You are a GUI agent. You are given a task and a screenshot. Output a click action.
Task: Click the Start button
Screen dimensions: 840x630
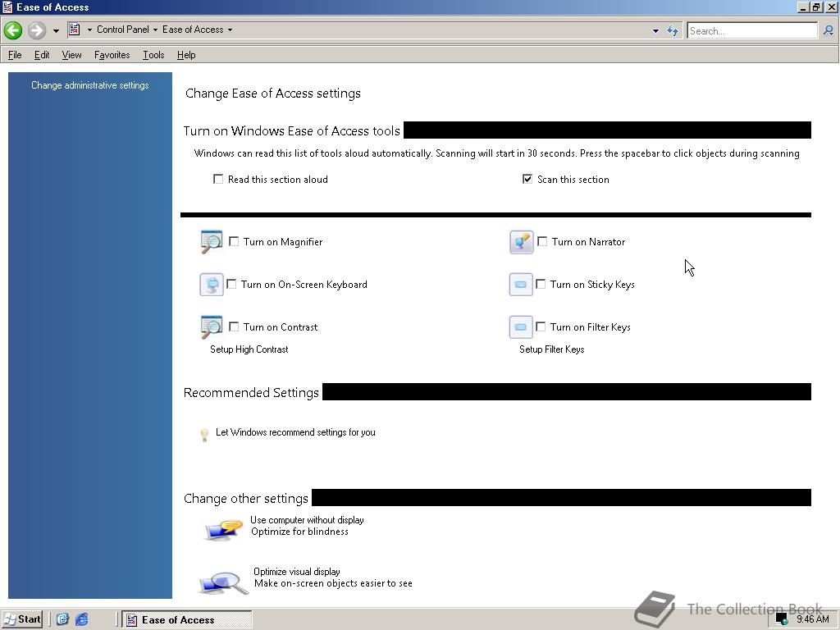tap(22, 620)
